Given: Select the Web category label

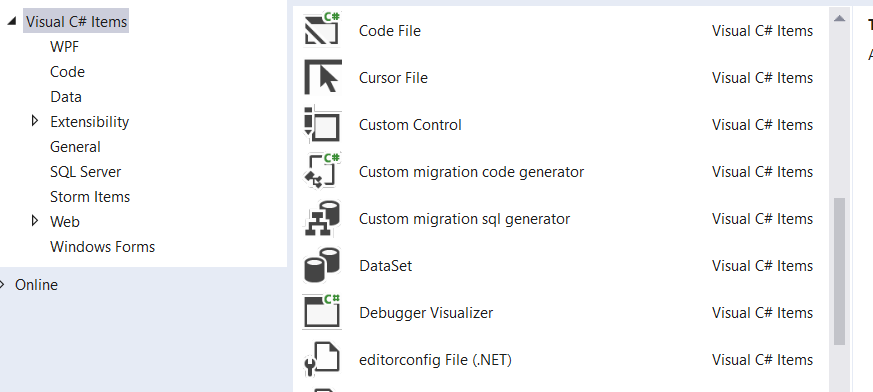Looking at the screenshot, I should pyautogui.click(x=65, y=222).
